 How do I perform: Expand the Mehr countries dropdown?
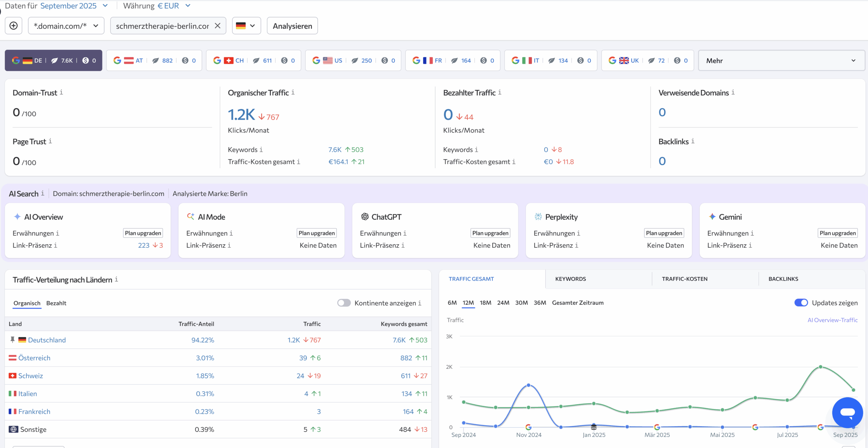(782, 60)
